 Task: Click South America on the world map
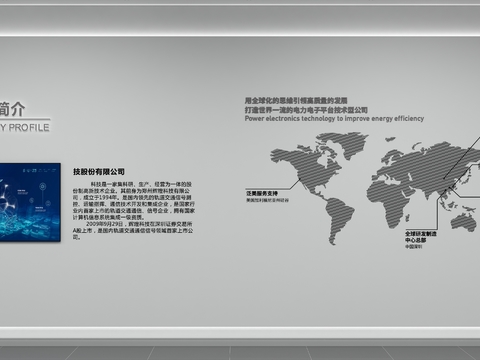pos(339,218)
